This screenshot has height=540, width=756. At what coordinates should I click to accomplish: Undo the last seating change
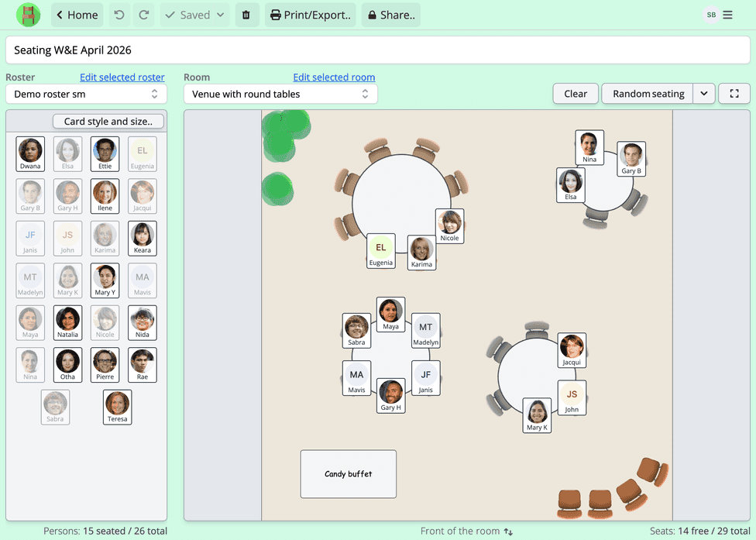(x=119, y=15)
